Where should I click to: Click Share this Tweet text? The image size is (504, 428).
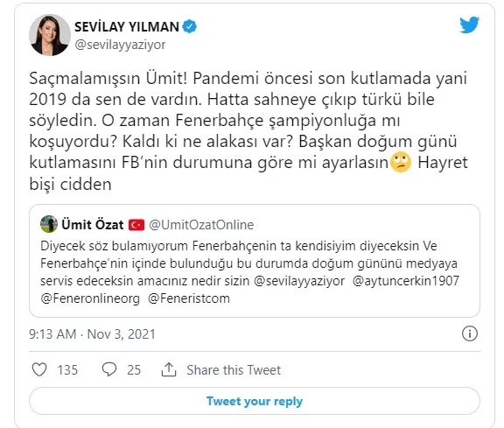pos(234,370)
